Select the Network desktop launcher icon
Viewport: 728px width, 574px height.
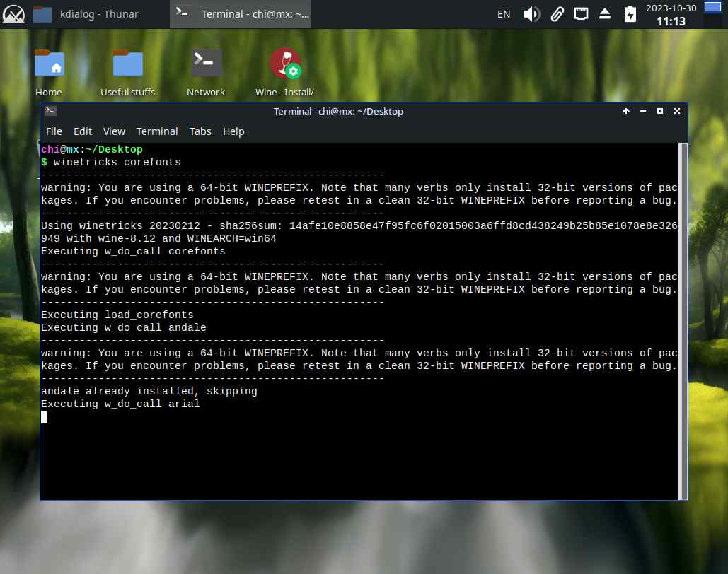[x=206, y=73]
